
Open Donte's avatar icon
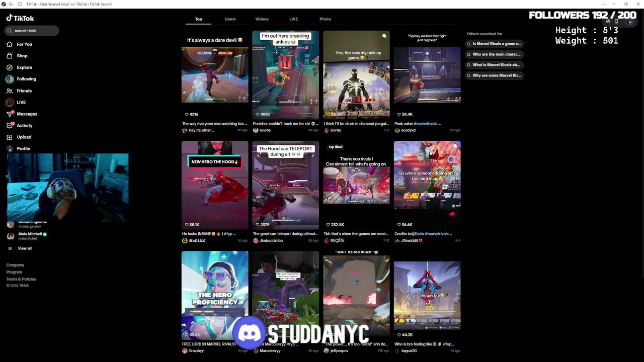click(x=327, y=130)
